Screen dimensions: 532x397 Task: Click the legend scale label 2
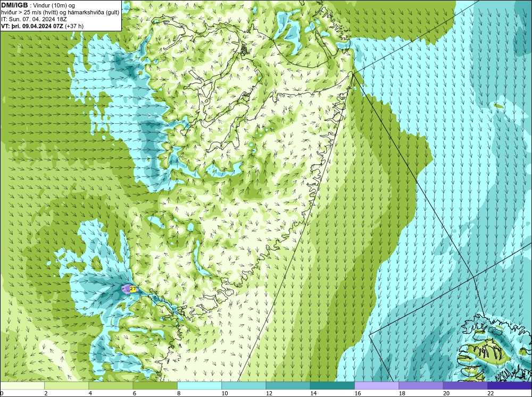46,393
